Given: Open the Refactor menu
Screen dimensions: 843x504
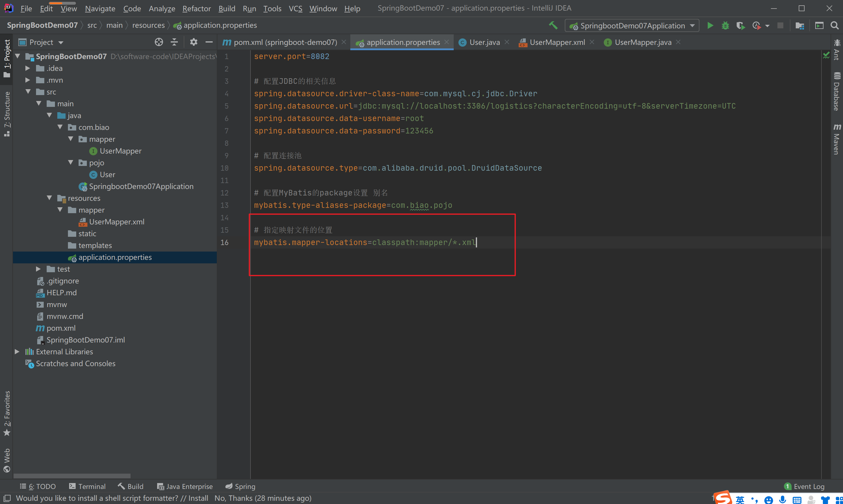Looking at the screenshot, I should coord(196,9).
